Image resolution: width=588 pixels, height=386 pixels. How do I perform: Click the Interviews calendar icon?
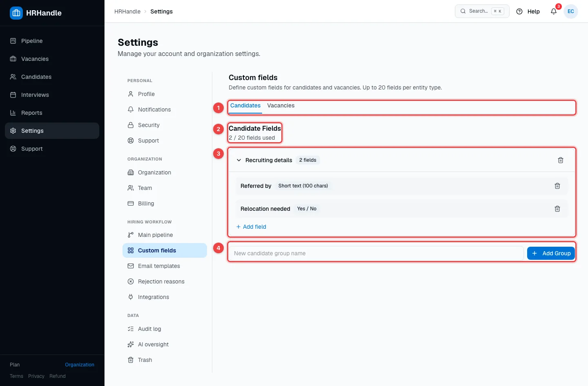(13, 95)
